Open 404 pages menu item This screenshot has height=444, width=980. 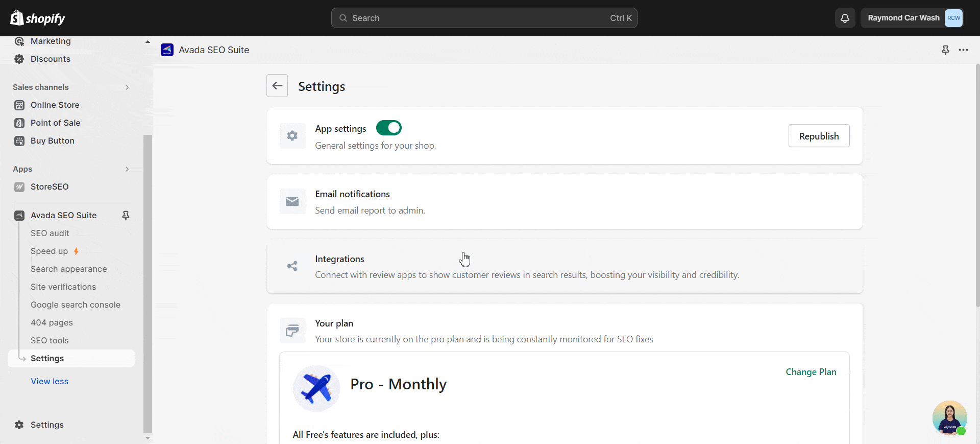point(52,323)
